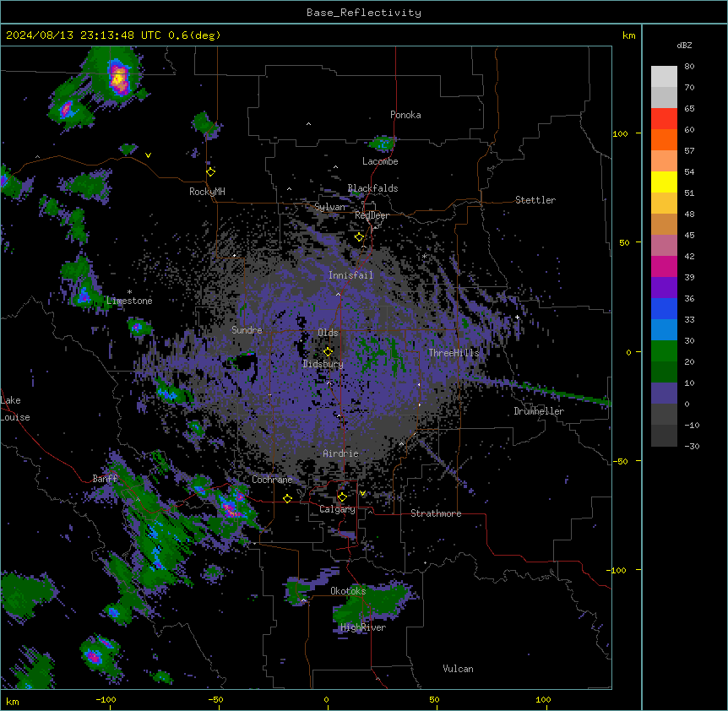The height and width of the screenshot is (711, 728).
Task: Click the Lake Louise label
Action: [x=15, y=409]
